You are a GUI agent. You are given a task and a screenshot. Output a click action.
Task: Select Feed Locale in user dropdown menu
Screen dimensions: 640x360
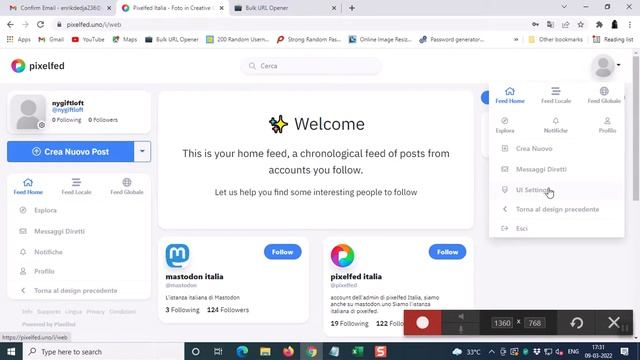click(556, 95)
